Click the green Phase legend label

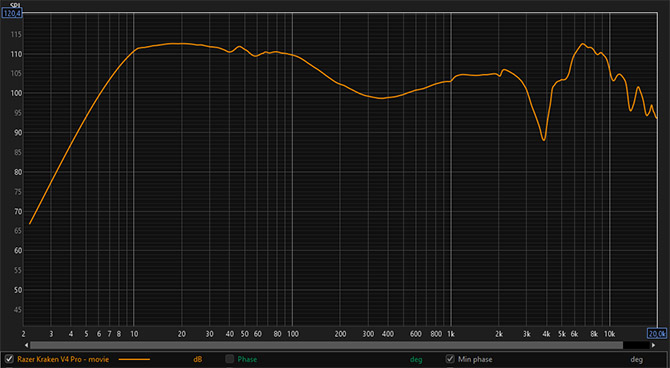[247, 359]
